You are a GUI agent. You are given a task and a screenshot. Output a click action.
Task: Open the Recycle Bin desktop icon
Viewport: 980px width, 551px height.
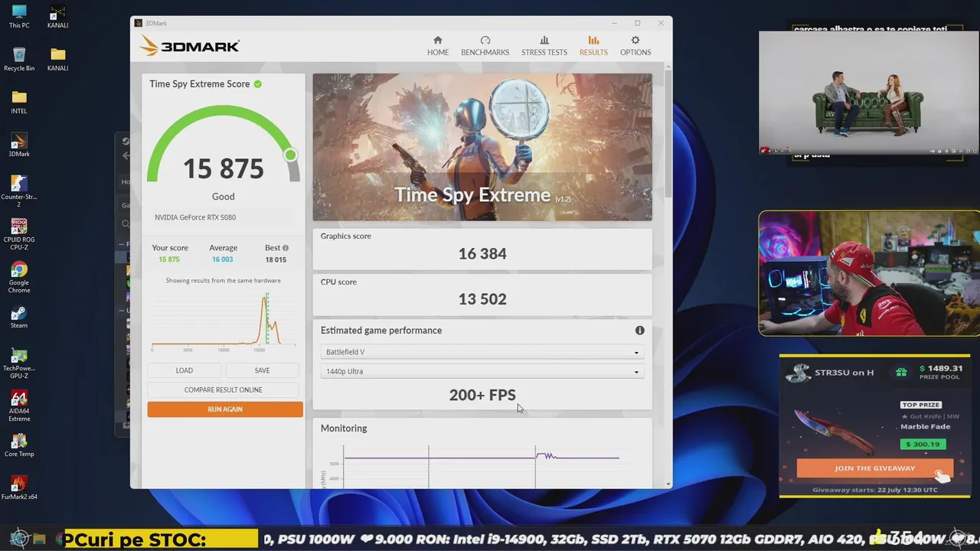(19, 60)
